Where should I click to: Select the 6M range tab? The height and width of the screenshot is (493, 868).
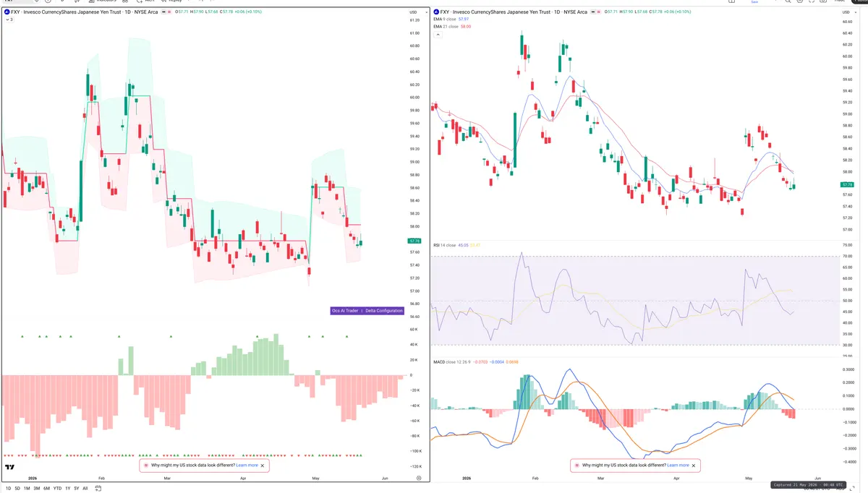pos(46,489)
